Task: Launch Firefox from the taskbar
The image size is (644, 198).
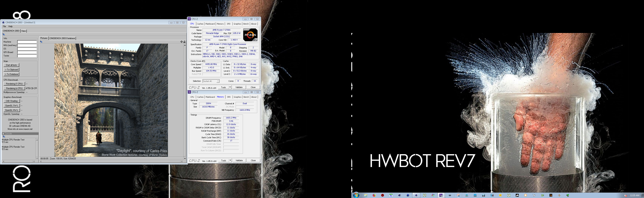Action: [374, 195]
